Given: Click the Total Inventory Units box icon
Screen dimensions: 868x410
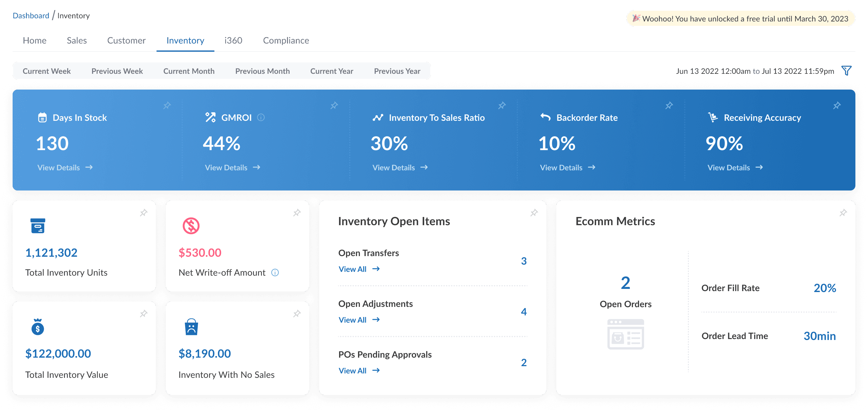Looking at the screenshot, I should tap(38, 226).
